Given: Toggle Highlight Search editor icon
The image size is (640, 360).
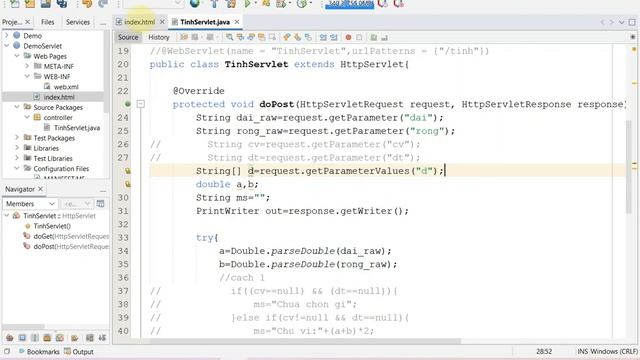Looking at the screenshot, I should (x=261, y=37).
